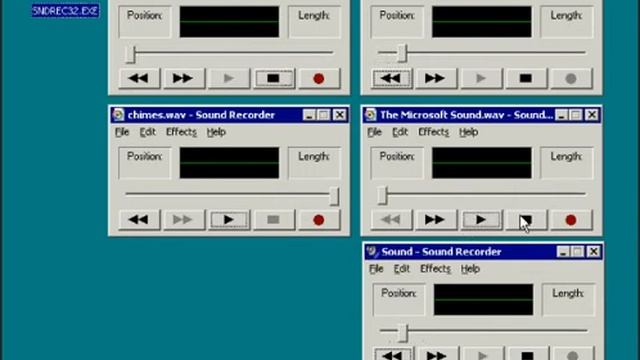The image size is (640, 360).
Task: Minimize The Microsoft Sound.wav window
Action: tap(561, 115)
